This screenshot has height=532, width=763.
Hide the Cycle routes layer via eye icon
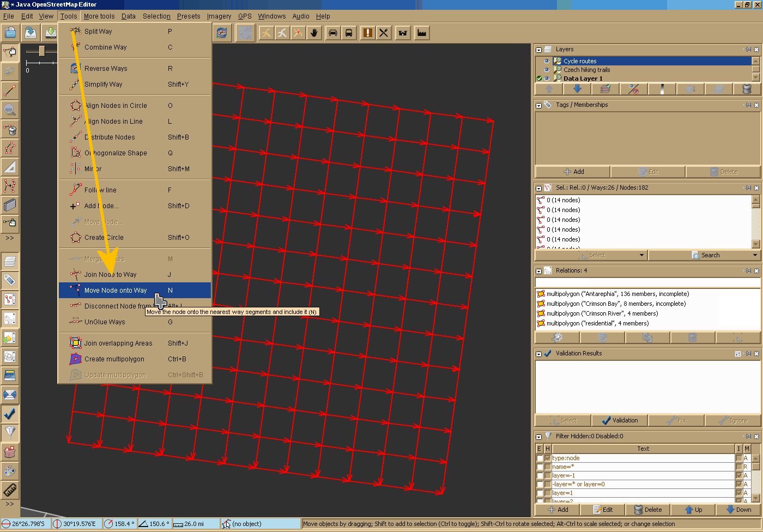pyautogui.click(x=547, y=61)
